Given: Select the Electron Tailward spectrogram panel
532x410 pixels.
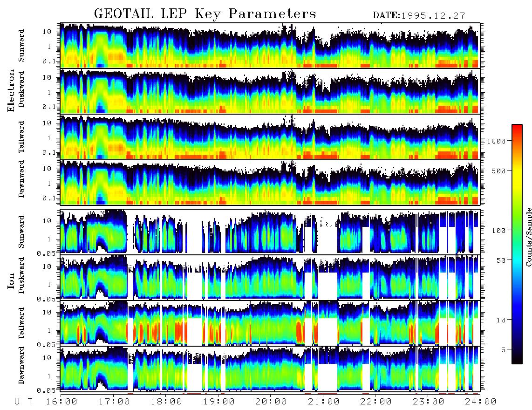Looking at the screenshot, I should point(270,137).
